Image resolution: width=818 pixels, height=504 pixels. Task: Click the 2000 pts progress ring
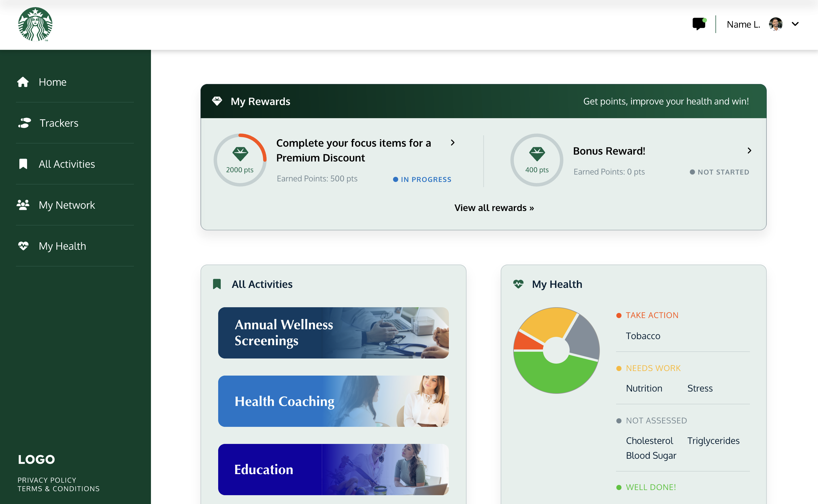240,160
